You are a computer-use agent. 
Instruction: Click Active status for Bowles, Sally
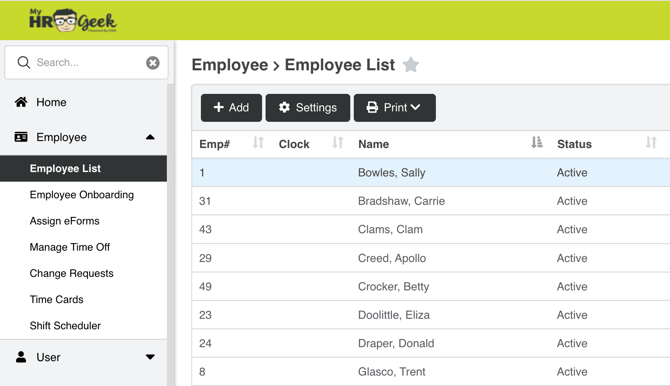pyautogui.click(x=572, y=173)
